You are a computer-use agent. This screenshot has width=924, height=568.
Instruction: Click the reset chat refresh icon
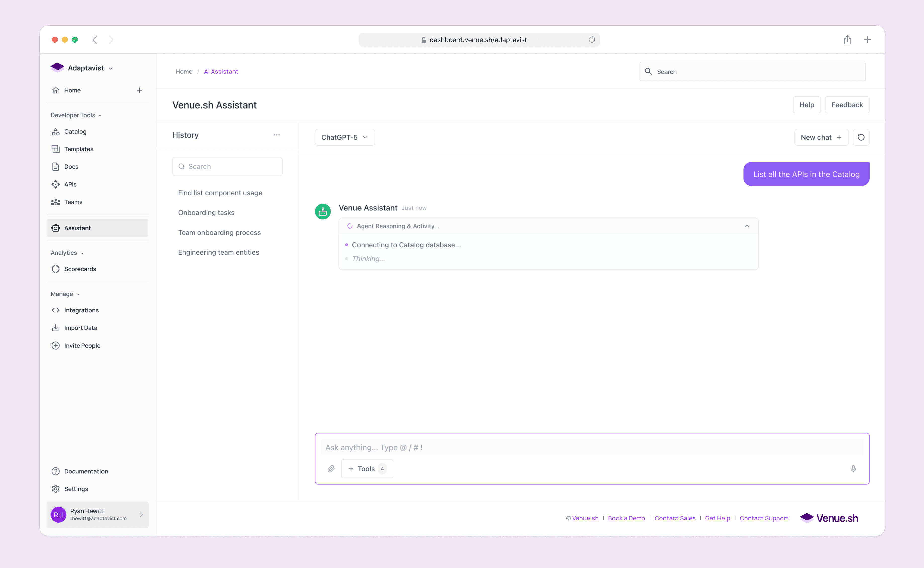[x=861, y=138]
